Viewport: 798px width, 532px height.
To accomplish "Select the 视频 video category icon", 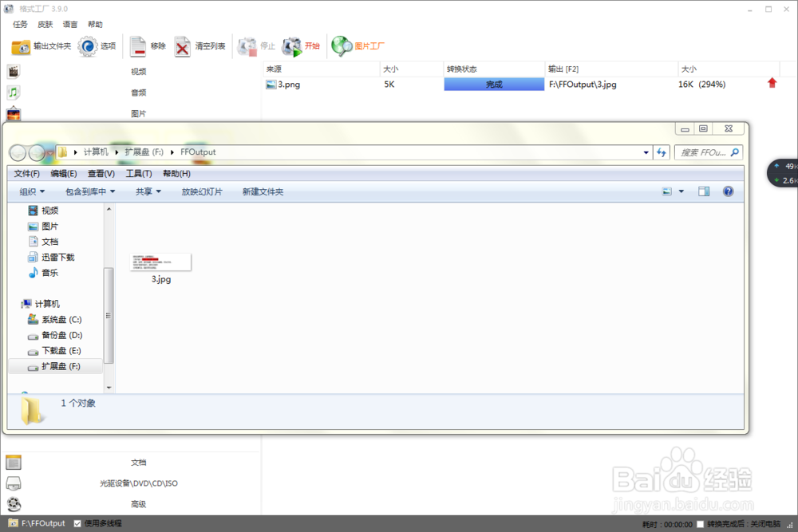I will [x=14, y=71].
